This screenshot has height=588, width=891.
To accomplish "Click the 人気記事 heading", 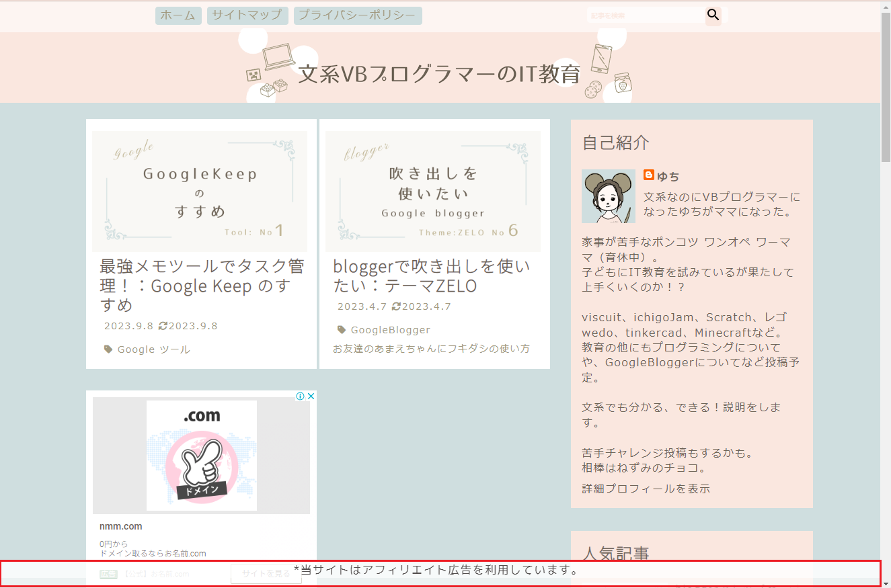I will [616, 553].
